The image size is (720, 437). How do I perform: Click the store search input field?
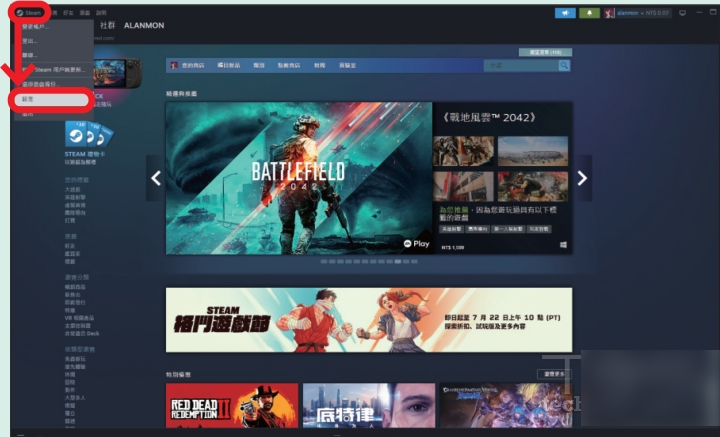tap(521, 66)
